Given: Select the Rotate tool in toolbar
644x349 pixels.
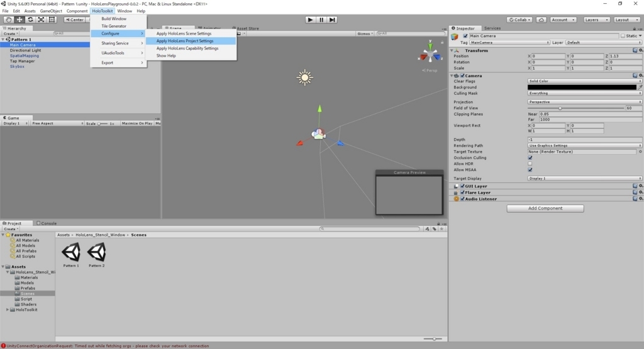Looking at the screenshot, I should coord(30,19).
